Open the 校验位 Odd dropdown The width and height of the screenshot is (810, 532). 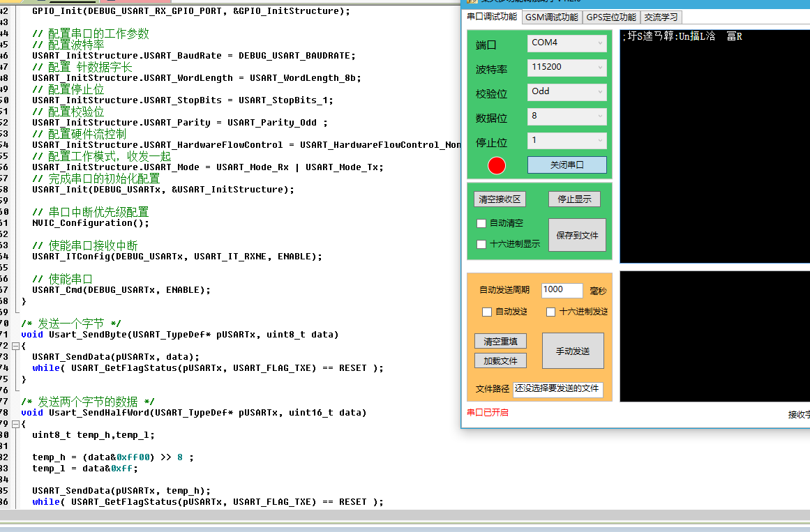567,92
